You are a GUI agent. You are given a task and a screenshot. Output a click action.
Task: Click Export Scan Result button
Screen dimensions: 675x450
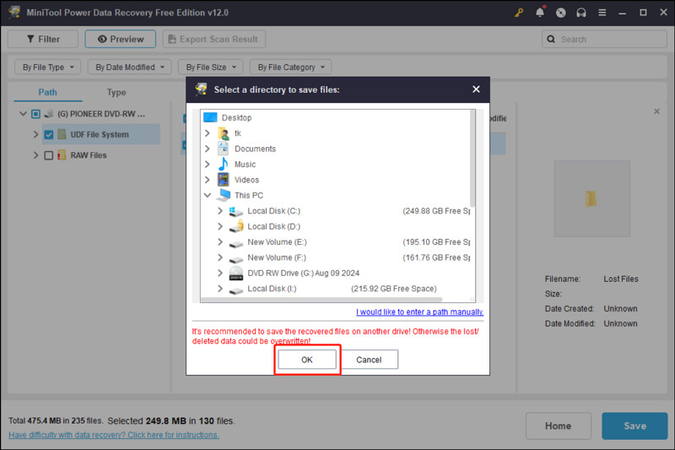[214, 39]
